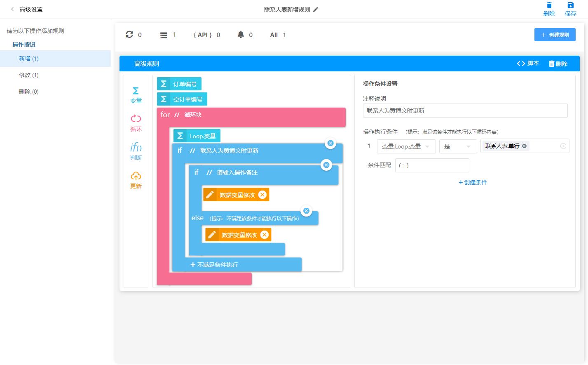Viewport: 588px width, 365px height.
Task: Click the 删除 trash icon in the top bar
Action: (549, 9)
